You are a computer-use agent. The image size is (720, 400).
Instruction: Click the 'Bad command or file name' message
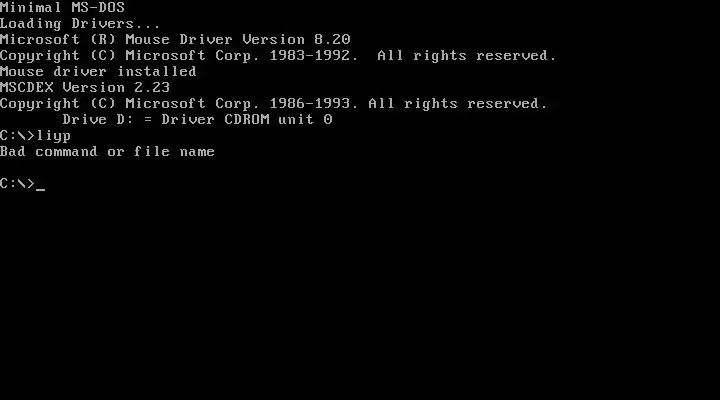point(107,152)
